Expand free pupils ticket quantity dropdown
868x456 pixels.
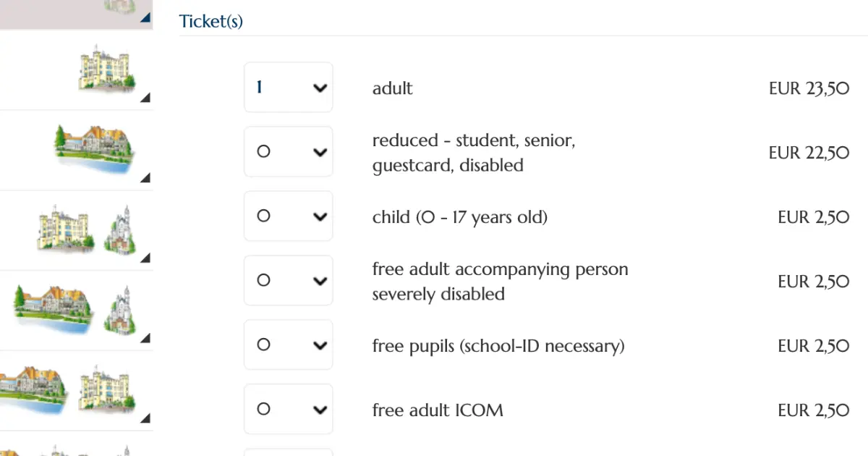coord(289,345)
